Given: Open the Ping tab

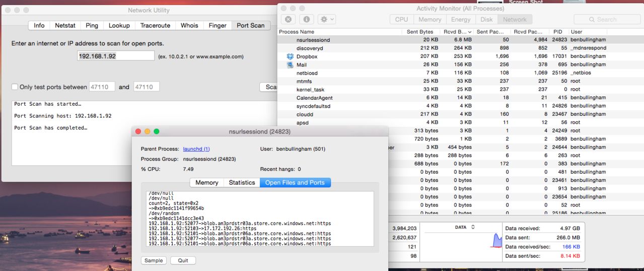Looking at the screenshot, I should point(92,25).
